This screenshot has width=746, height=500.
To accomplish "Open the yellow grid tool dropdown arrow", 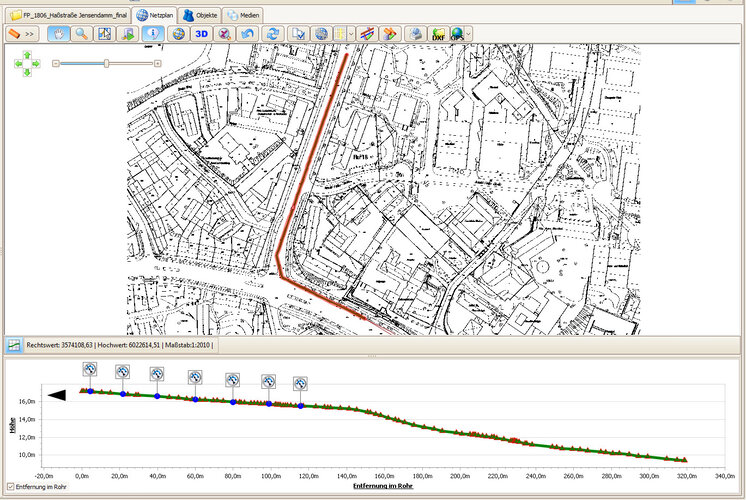I will coord(352,33).
